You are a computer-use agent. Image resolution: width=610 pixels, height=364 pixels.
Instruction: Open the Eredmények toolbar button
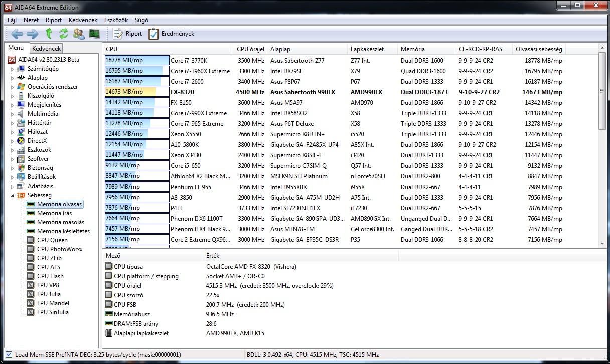click(x=171, y=34)
